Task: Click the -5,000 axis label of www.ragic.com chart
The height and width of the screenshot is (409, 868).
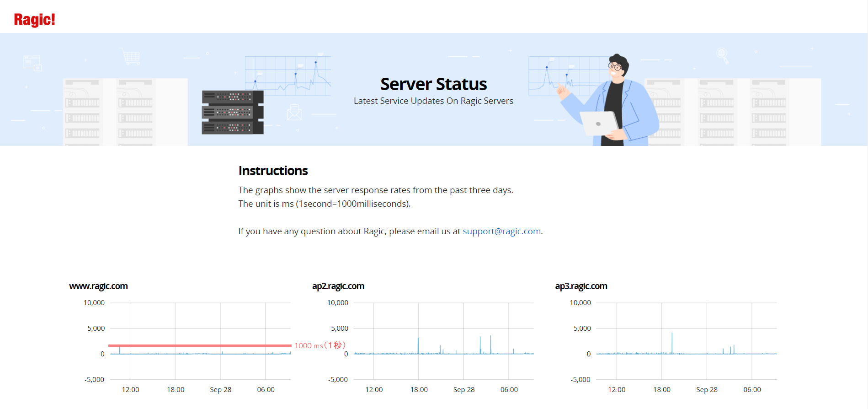Action: pyautogui.click(x=95, y=380)
